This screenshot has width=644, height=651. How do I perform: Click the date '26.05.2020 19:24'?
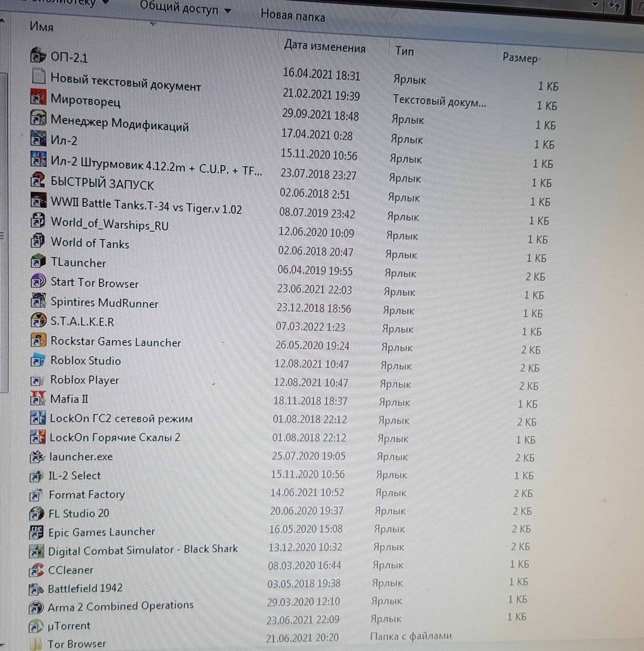point(312,345)
